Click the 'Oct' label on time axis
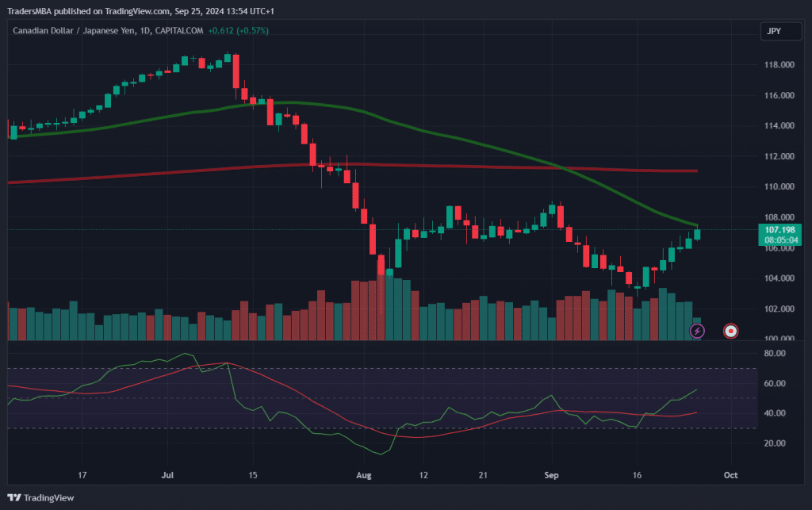Image resolution: width=812 pixels, height=510 pixels. click(x=730, y=475)
